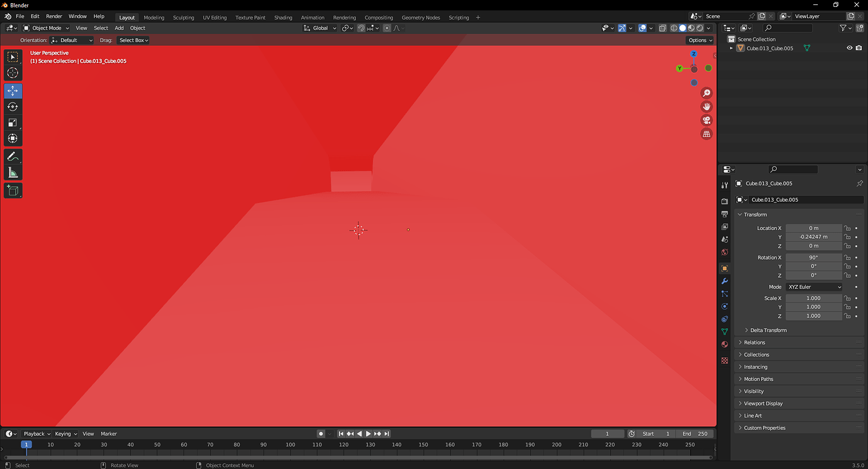Open the Render menu

pyautogui.click(x=53, y=17)
